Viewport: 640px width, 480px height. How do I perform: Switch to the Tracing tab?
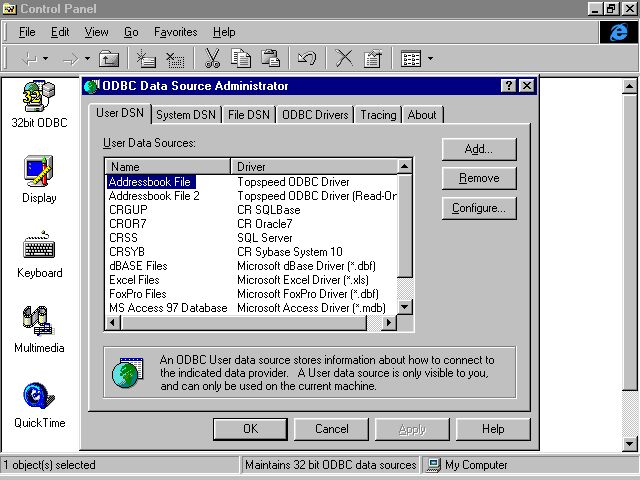pyautogui.click(x=378, y=115)
